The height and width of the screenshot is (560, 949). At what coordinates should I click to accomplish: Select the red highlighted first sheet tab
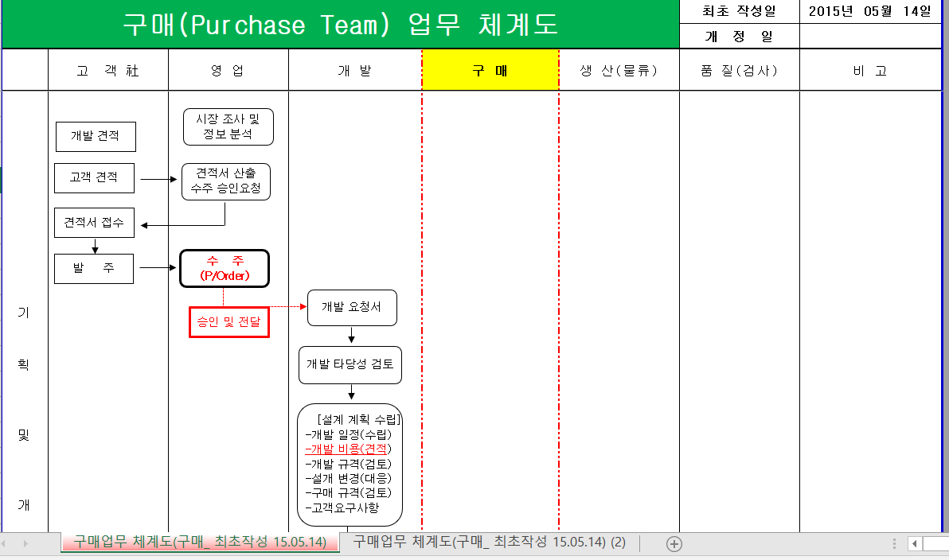coord(200,542)
